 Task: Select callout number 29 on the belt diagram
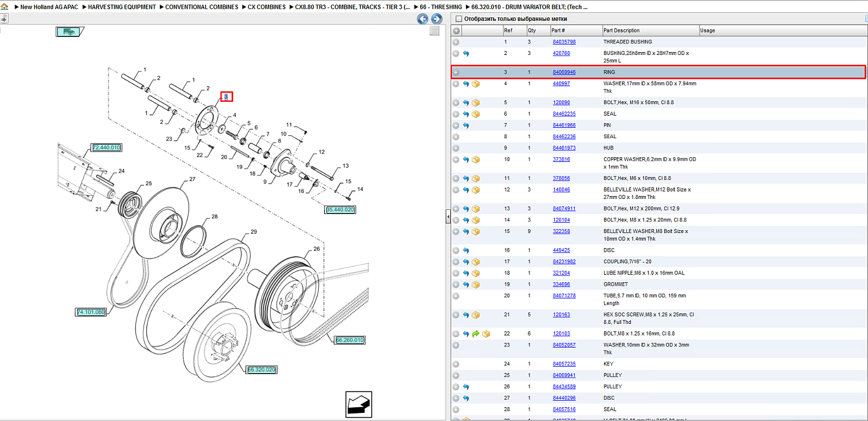[x=253, y=232]
